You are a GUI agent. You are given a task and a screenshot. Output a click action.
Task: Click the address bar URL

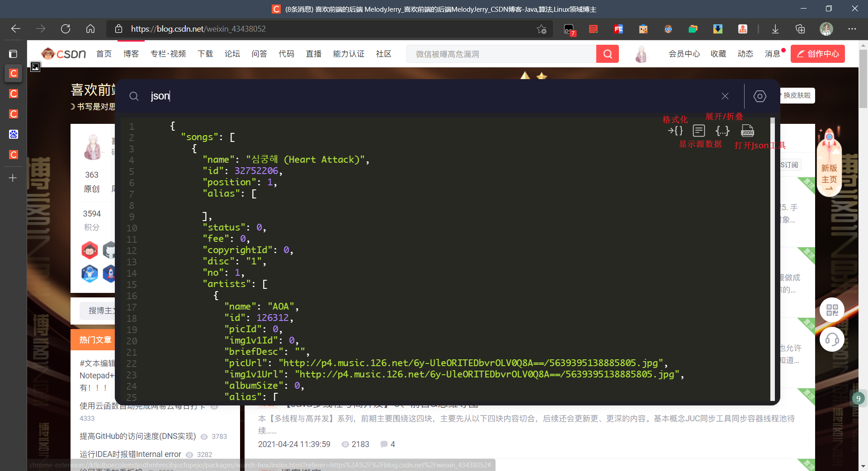tap(198, 29)
